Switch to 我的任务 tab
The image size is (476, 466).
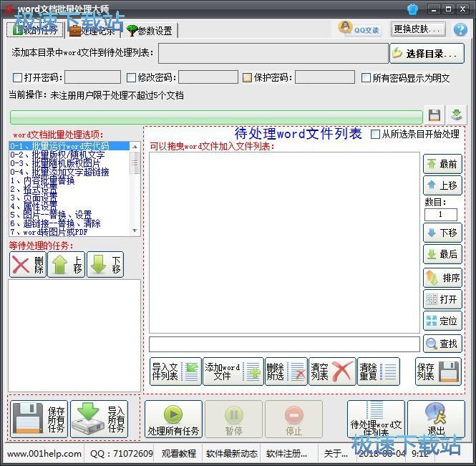point(35,30)
